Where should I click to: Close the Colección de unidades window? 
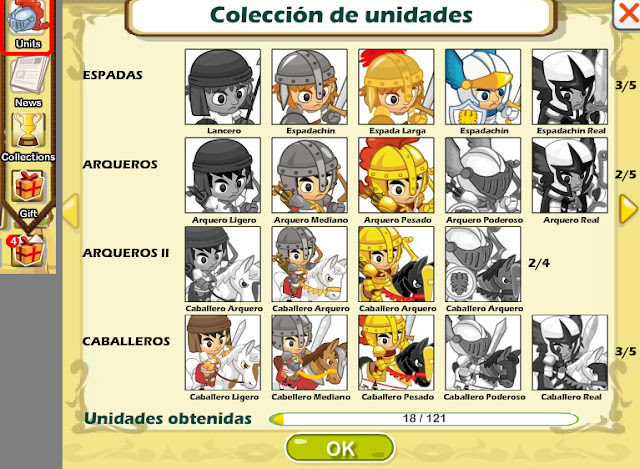pos(628,14)
